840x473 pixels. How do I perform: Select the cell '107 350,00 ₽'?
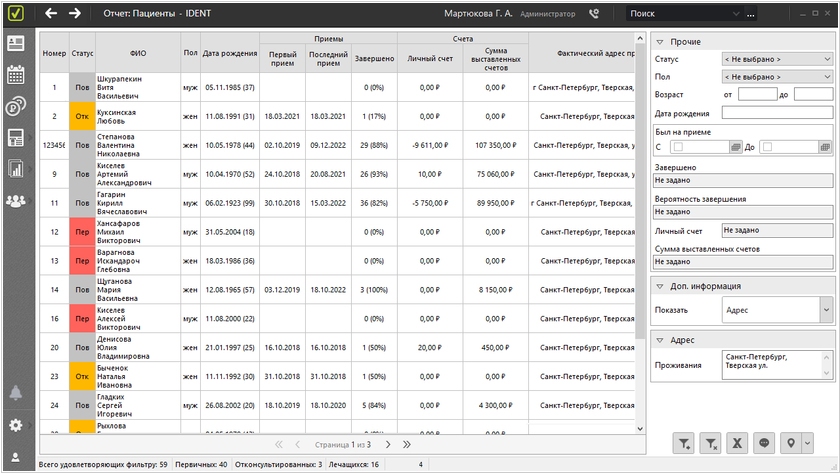(496, 145)
